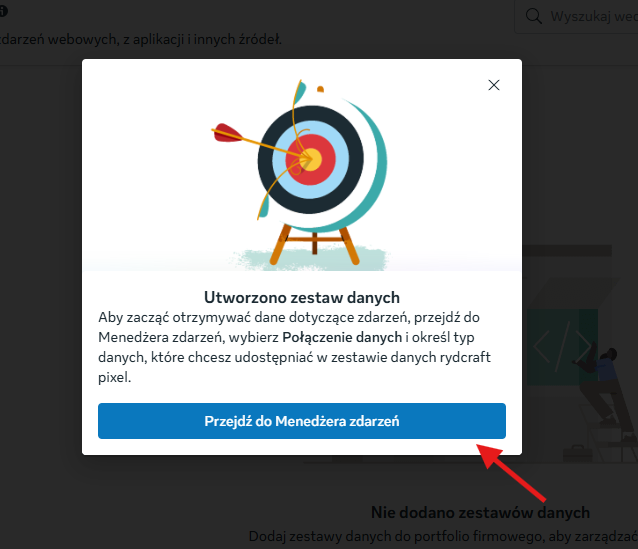Click the magnifying glass search icon

pyautogui.click(x=533, y=16)
